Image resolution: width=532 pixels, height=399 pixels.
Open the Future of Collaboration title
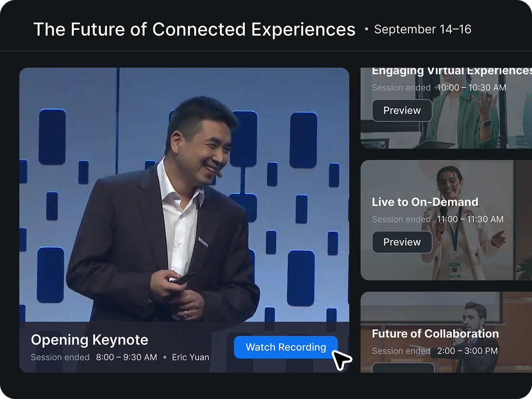tap(435, 333)
